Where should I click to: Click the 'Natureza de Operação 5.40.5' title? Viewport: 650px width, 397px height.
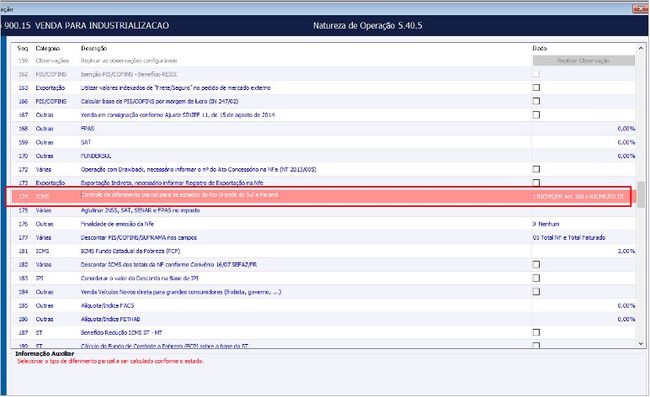point(367,25)
